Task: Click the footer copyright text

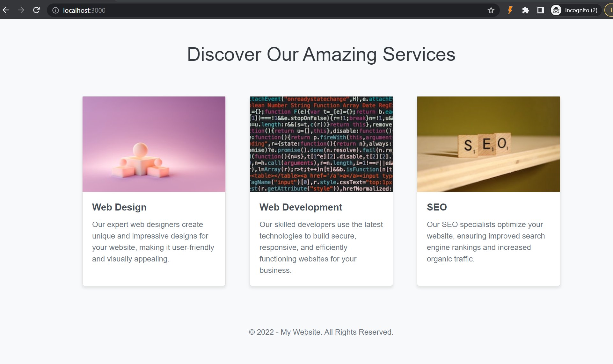Action: (x=321, y=332)
